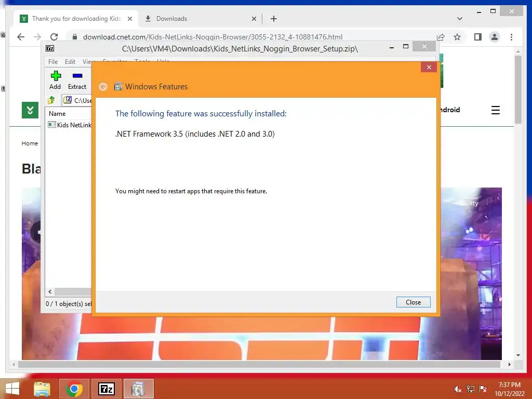Screen dimensions: 532x399
Task: Open Chrome tab search dropdown
Action: click(x=459, y=19)
